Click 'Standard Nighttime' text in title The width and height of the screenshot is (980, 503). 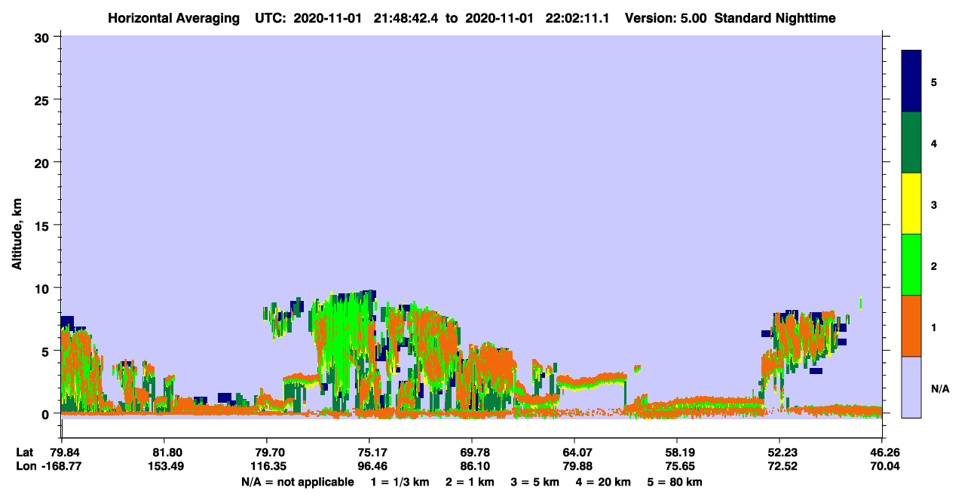(x=775, y=18)
